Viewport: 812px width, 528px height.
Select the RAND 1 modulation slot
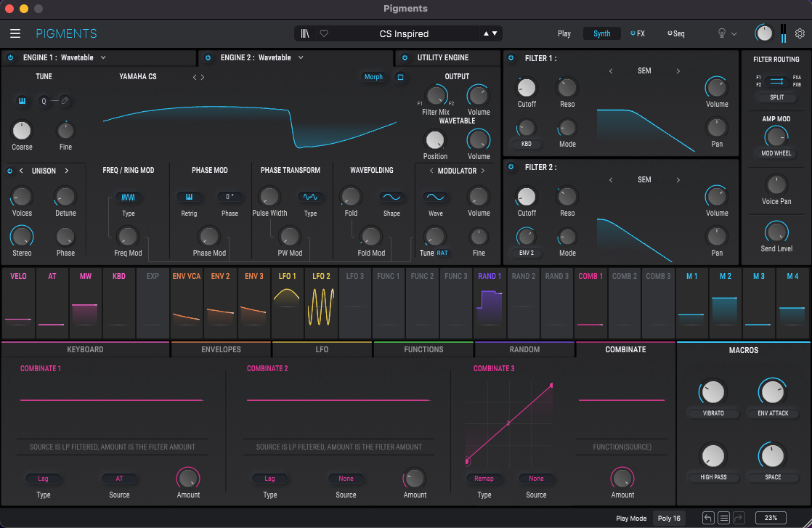pyautogui.click(x=490, y=305)
